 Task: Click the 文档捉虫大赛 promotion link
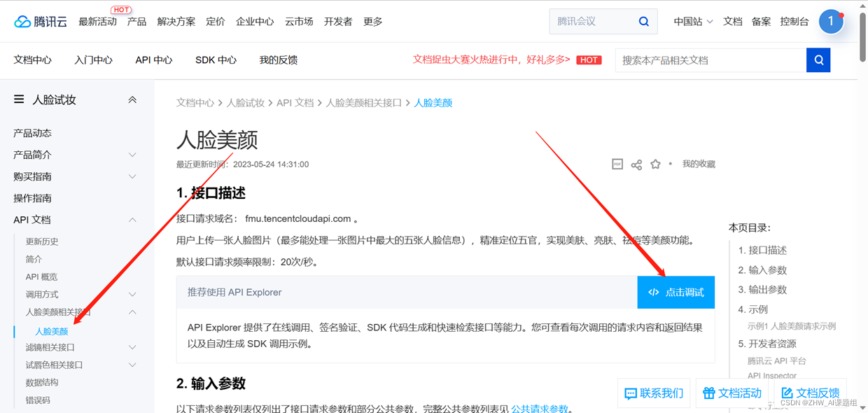click(491, 60)
